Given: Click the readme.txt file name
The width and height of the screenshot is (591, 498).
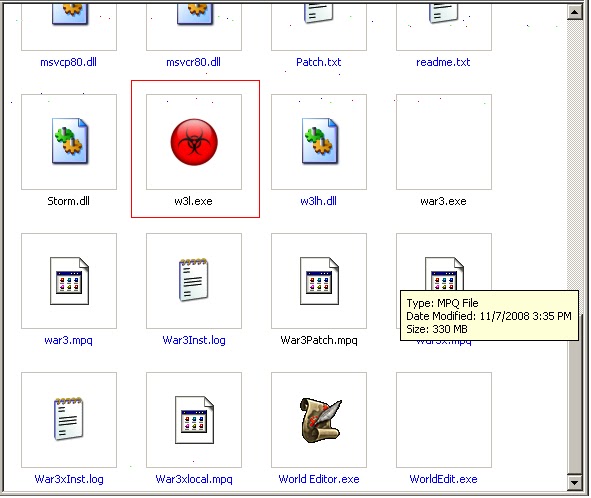Looking at the screenshot, I should (443, 62).
